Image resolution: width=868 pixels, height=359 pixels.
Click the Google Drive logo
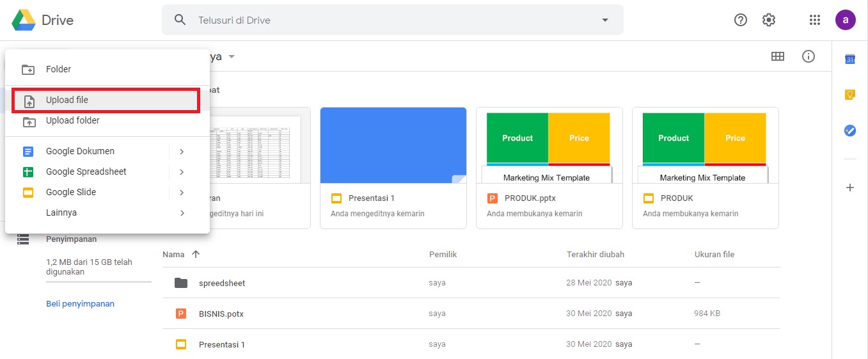[24, 20]
